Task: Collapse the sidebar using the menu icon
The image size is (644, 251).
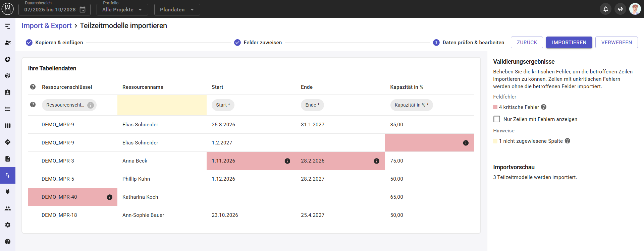Action: (x=8, y=26)
